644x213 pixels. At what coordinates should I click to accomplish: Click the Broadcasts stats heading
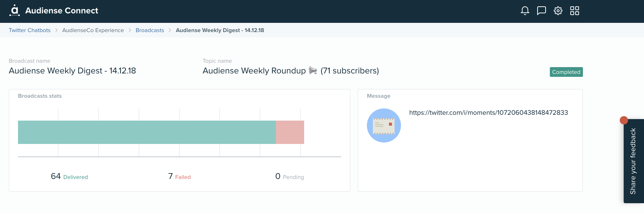40,96
